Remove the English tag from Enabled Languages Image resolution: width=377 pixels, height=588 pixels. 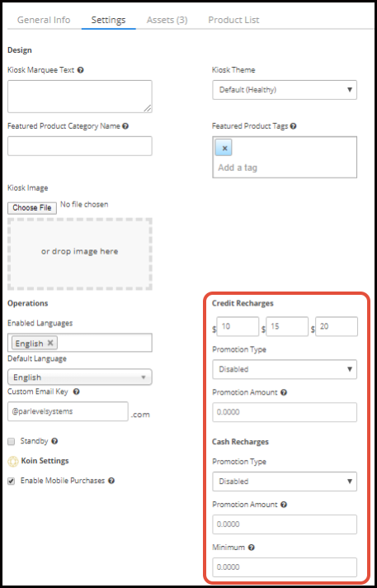coord(50,343)
